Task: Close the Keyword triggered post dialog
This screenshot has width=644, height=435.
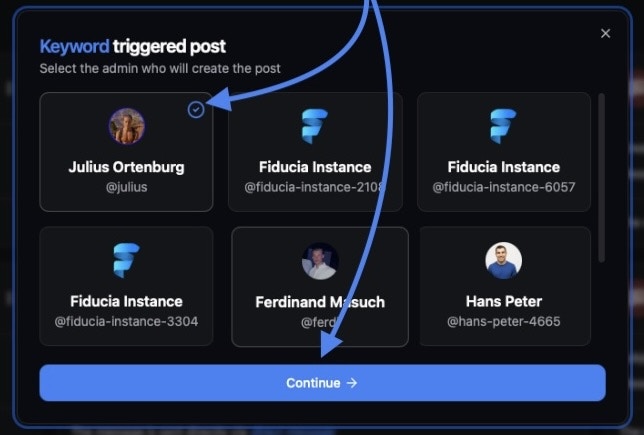Action: pyautogui.click(x=605, y=33)
